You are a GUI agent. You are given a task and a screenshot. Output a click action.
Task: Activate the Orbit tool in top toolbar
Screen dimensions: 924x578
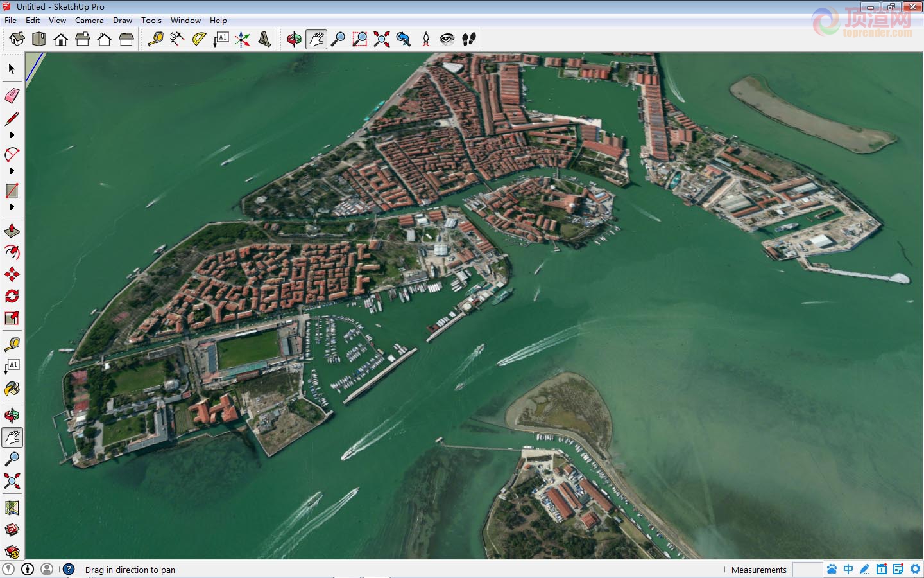(x=294, y=39)
